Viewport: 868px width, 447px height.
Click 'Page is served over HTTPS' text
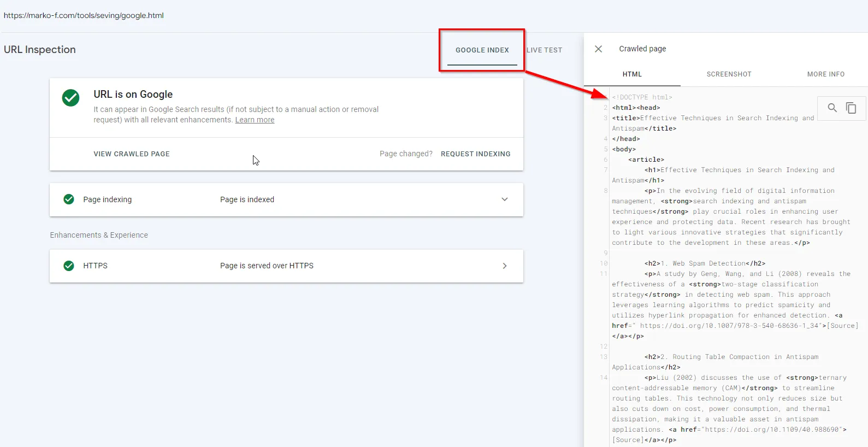coord(267,266)
